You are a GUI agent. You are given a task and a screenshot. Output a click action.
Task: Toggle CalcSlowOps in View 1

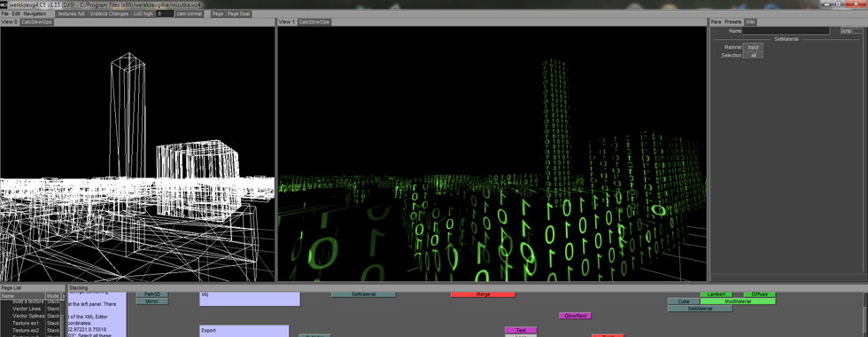pos(314,22)
